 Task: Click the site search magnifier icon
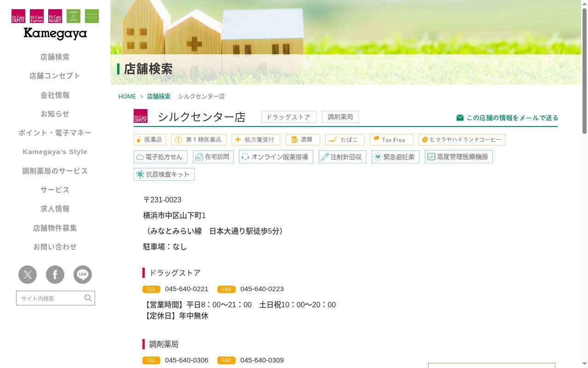(x=88, y=298)
